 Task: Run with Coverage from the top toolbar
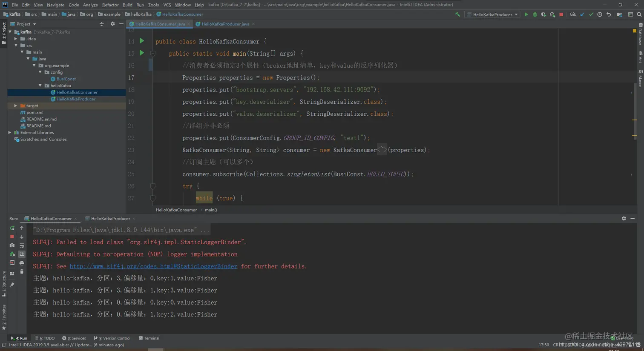[x=543, y=14]
